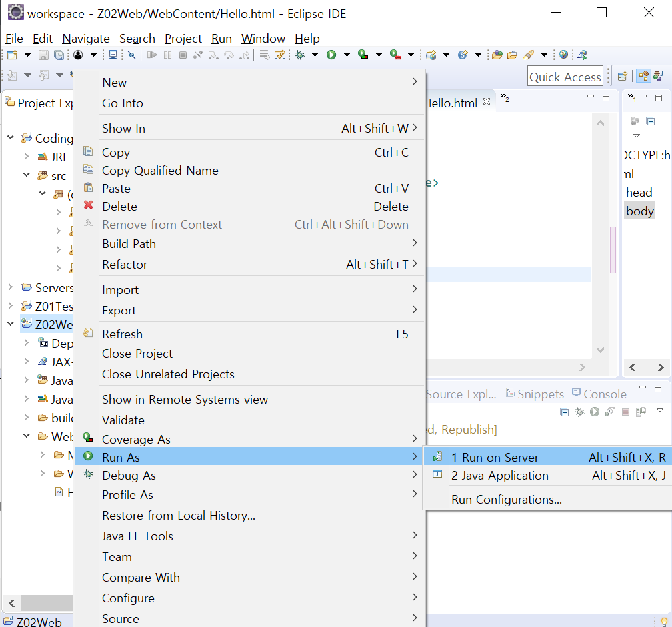Collapse the Coding project tree node
Image resolution: width=672 pixels, height=627 pixels.
click(11, 137)
